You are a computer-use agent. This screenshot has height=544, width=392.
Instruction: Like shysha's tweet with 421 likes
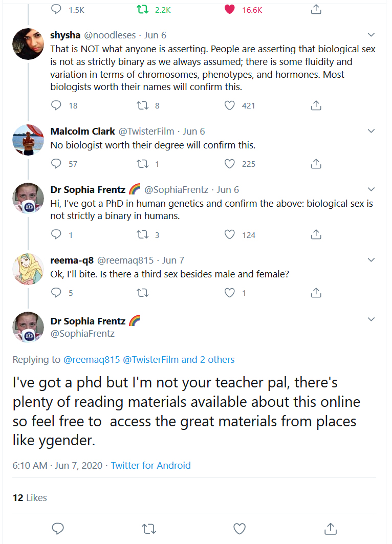229,105
